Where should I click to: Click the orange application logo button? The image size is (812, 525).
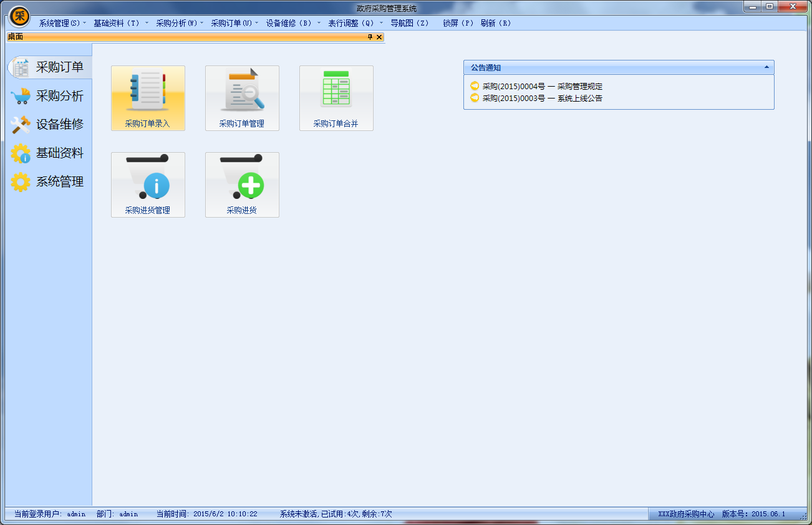[20, 16]
